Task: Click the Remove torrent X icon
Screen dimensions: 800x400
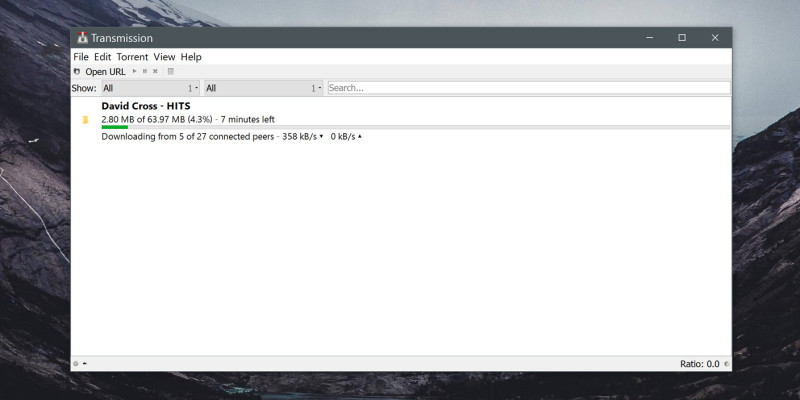Action: pyautogui.click(x=155, y=72)
